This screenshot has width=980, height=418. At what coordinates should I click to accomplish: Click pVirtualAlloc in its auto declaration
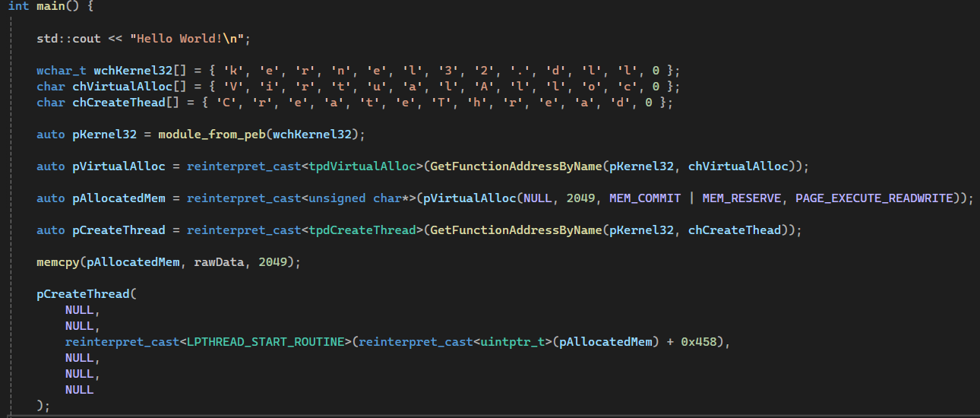[x=119, y=166]
